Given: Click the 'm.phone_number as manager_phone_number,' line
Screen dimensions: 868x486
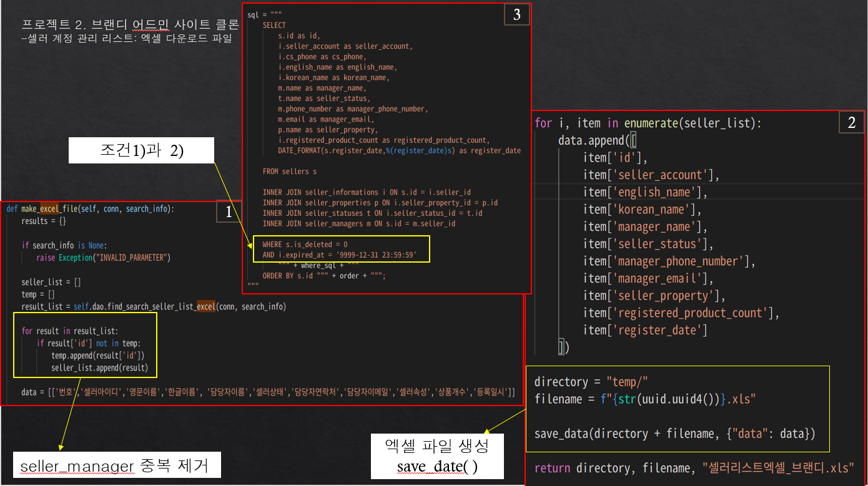Looking at the screenshot, I should click(353, 109).
